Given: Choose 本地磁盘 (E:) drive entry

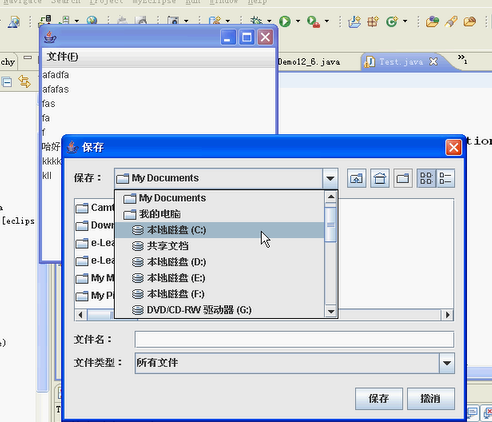Looking at the screenshot, I should pos(219,278).
